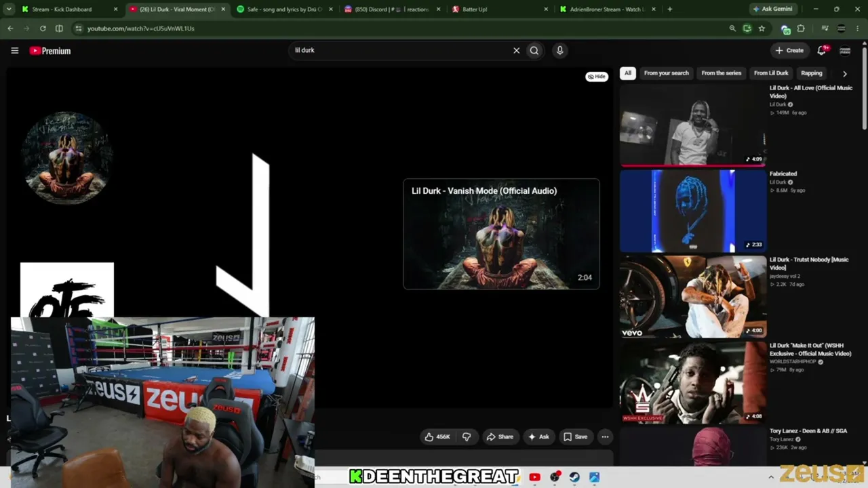Click Ask Gemini in the browser

pyautogui.click(x=772, y=9)
